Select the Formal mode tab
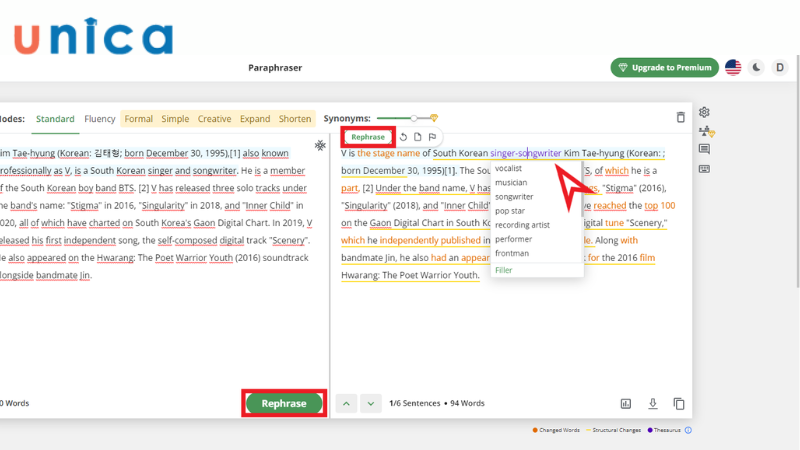The width and height of the screenshot is (800, 450). click(x=138, y=119)
